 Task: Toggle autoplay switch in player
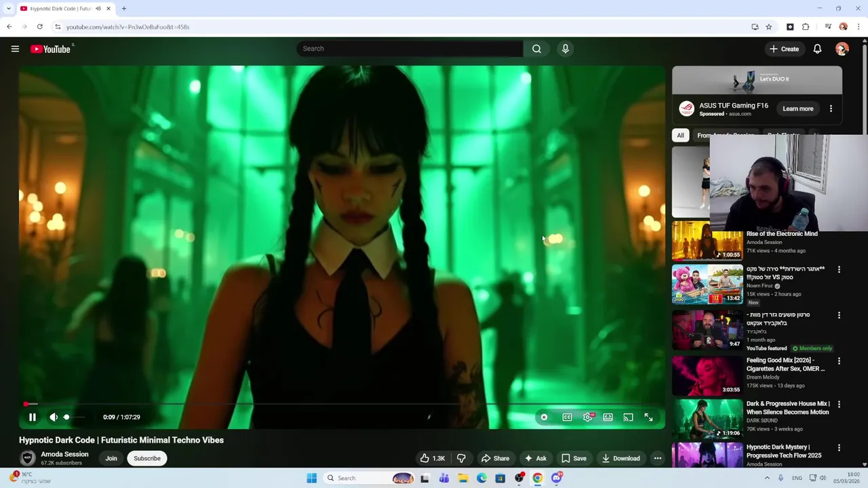point(544,418)
